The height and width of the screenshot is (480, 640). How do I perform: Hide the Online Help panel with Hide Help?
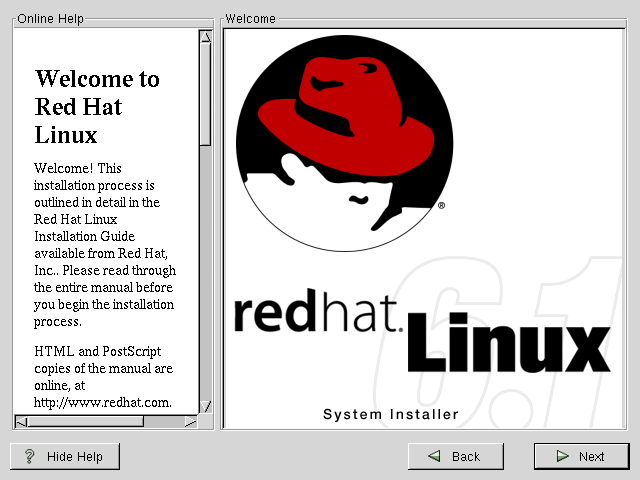[65, 456]
